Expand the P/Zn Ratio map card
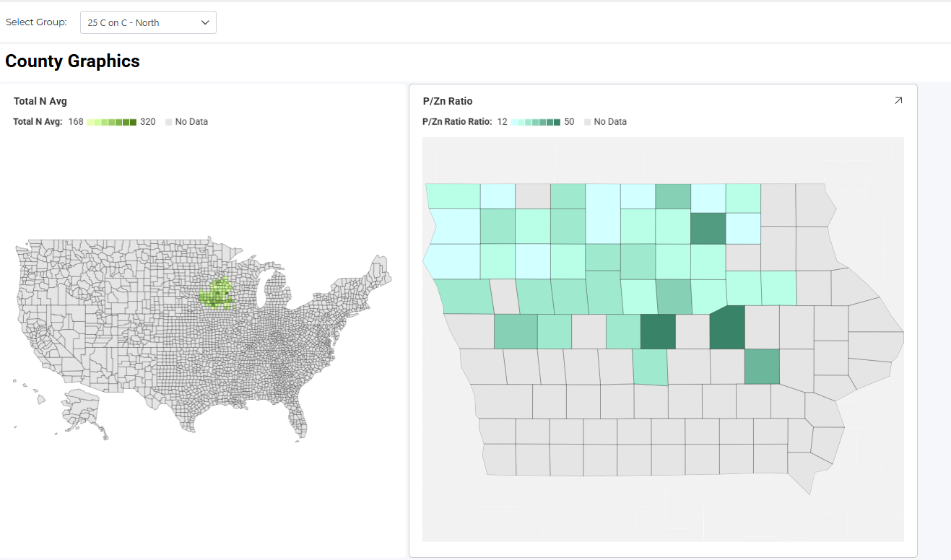Screen dimensions: 951x560 [898, 101]
